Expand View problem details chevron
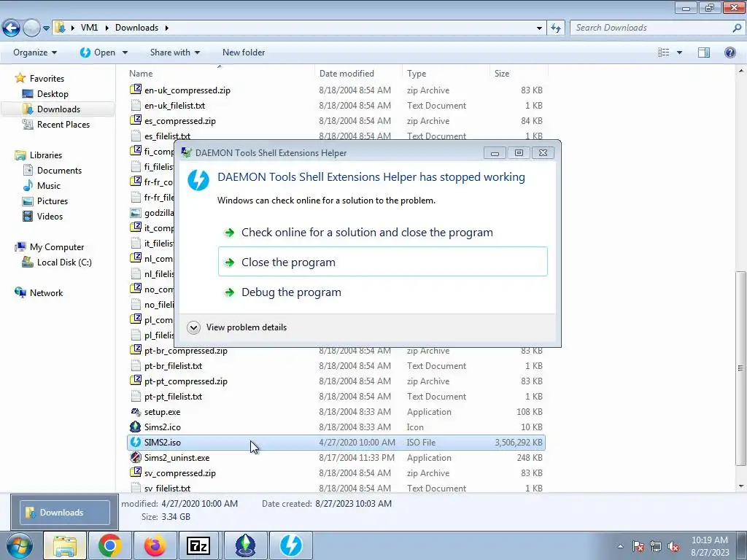747x560 pixels. 193,327
